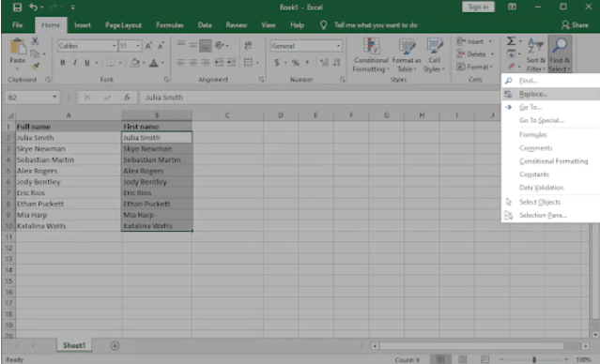This screenshot has width=600, height=364.
Task: Open Conditional Formatting dropdown
Action: 370,55
